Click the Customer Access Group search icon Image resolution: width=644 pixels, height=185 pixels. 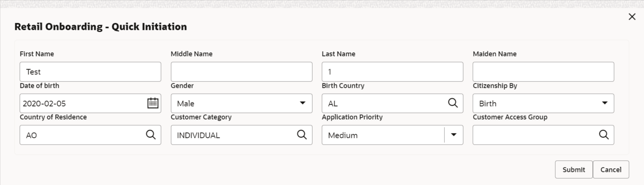(x=604, y=135)
